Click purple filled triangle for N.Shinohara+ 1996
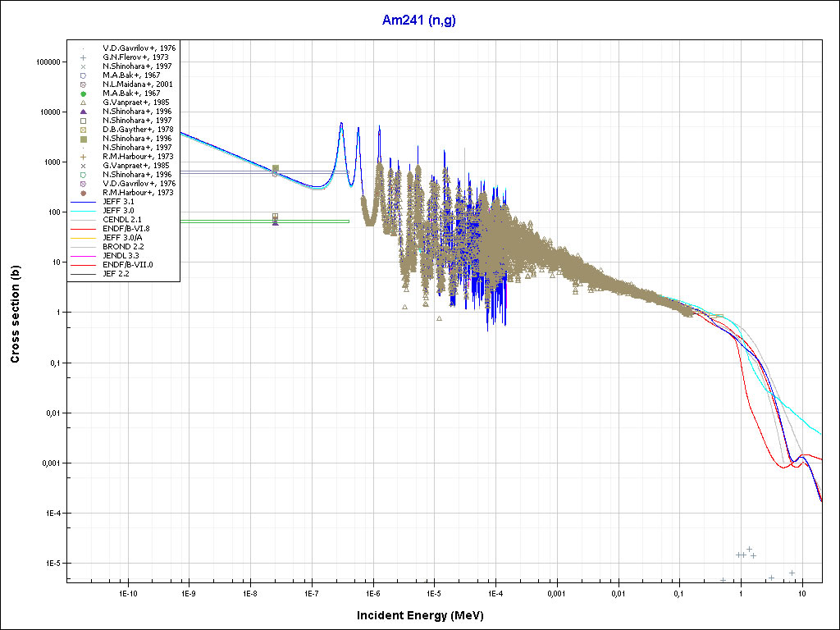The image size is (840, 630). 83,112
